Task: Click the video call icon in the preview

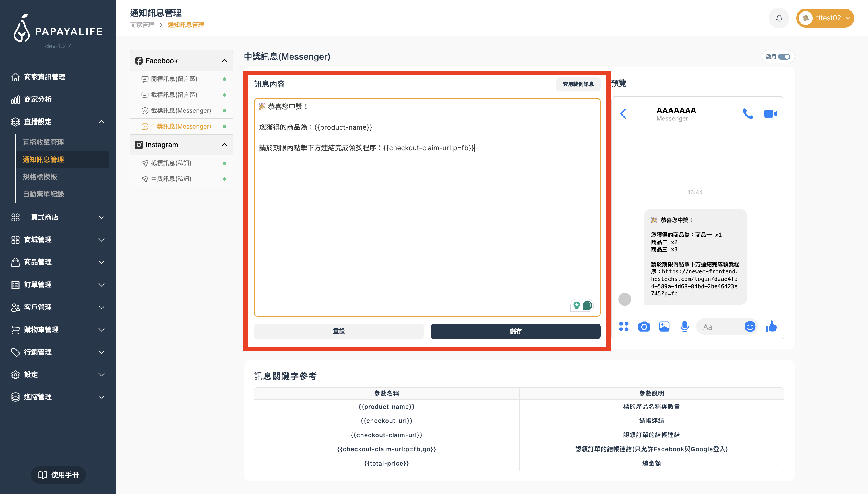Action: tap(770, 114)
